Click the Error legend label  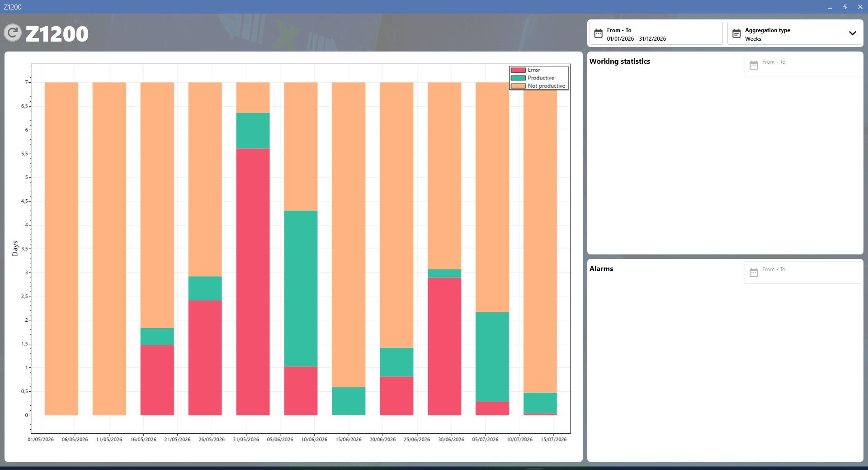(x=534, y=70)
